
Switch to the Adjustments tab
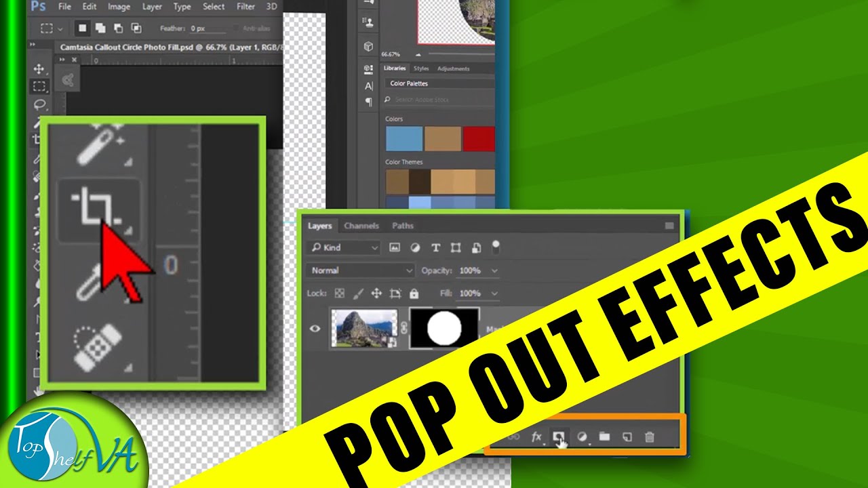click(453, 68)
